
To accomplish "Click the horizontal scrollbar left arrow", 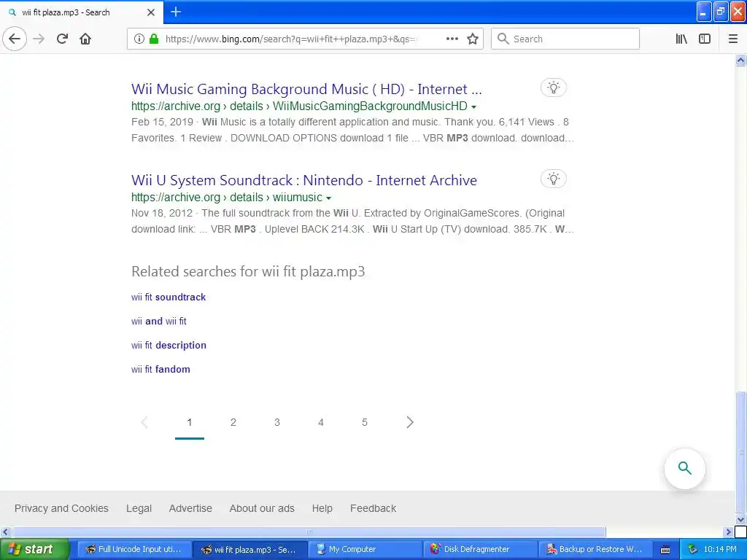I will click(5, 532).
